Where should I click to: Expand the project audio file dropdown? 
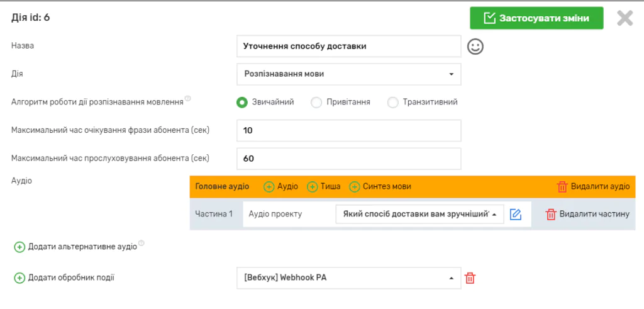pos(419,214)
